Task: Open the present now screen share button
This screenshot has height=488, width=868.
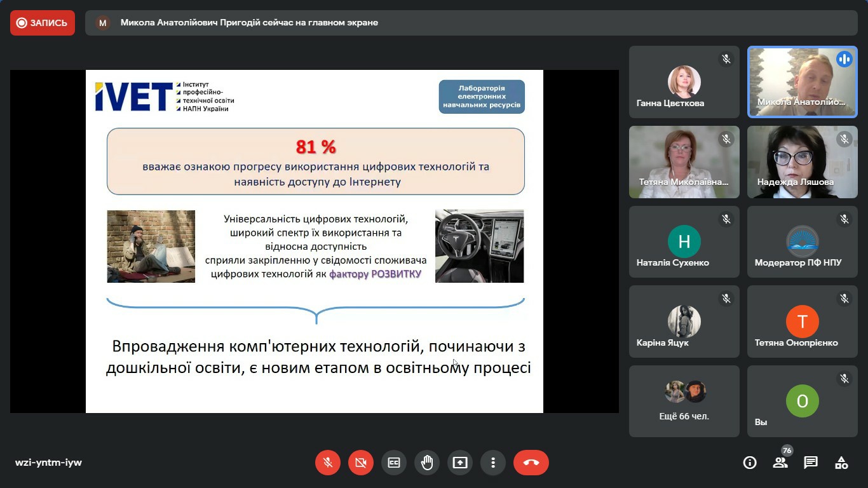Action: [x=460, y=463]
